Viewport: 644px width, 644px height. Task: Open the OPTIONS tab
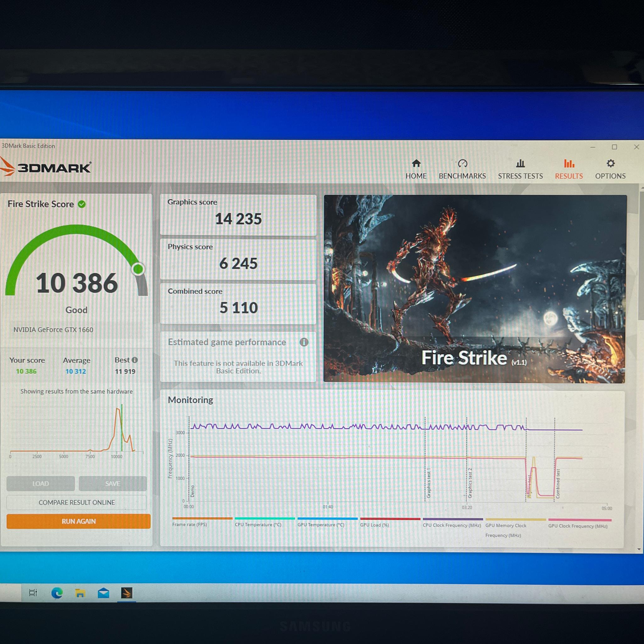pyautogui.click(x=610, y=169)
